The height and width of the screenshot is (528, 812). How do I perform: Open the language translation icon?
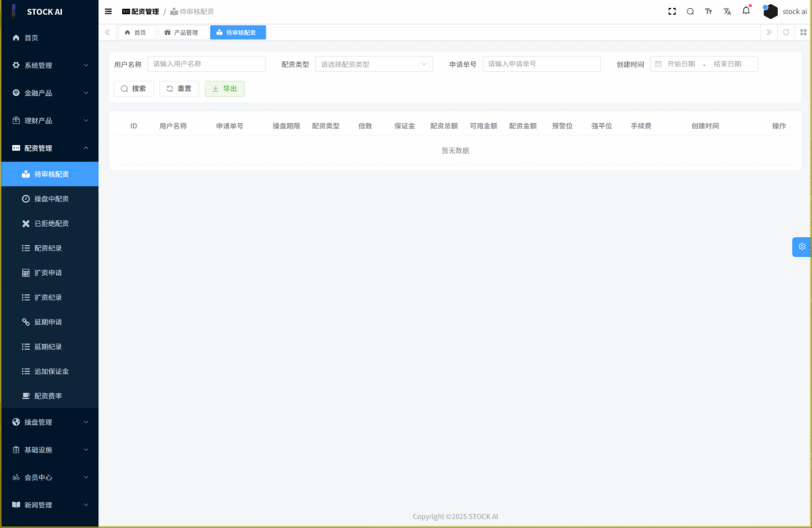click(727, 12)
